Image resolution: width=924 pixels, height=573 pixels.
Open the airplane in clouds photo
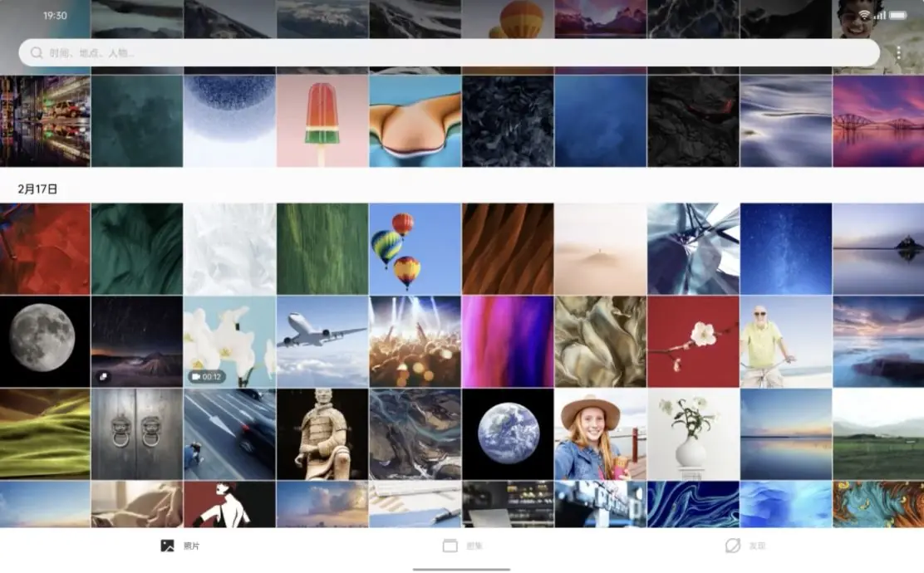pyautogui.click(x=322, y=341)
